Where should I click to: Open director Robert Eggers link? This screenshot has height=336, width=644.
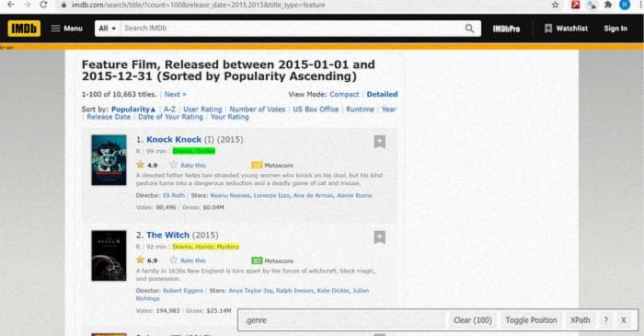pyautogui.click(x=183, y=291)
